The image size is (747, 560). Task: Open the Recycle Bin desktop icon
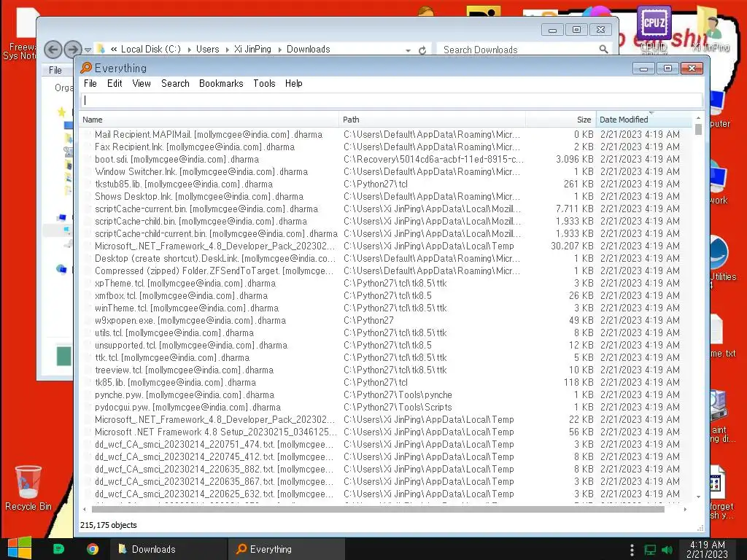click(28, 488)
